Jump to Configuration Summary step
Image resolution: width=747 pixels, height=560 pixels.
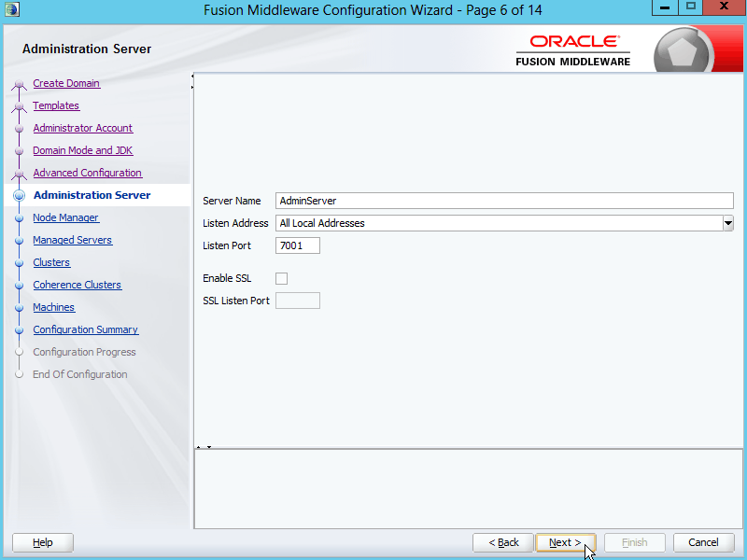tap(85, 329)
